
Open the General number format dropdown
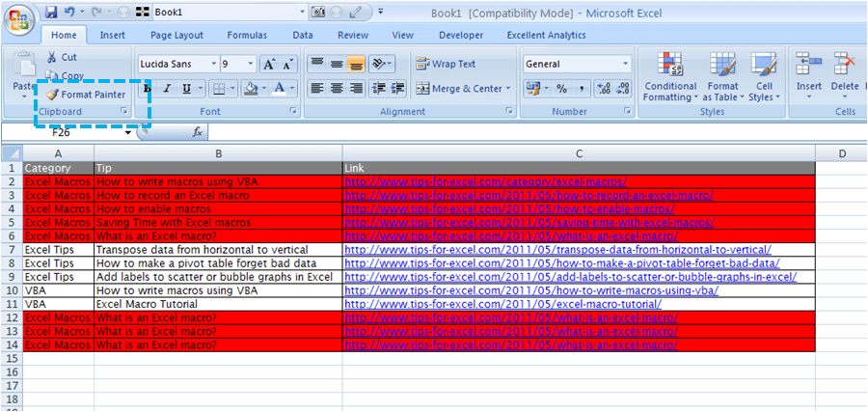point(626,65)
